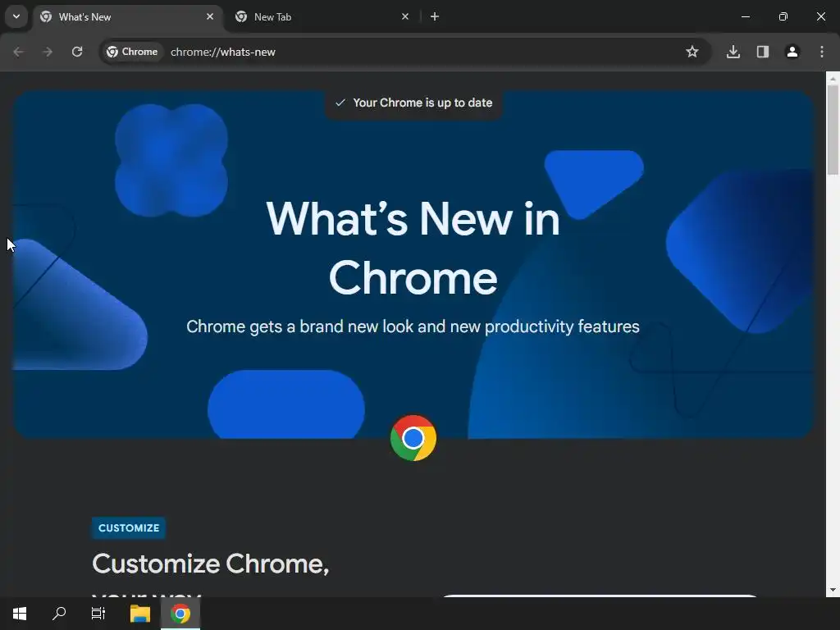Open the tab search dropdown arrow
The width and height of the screenshot is (840, 630).
(16, 16)
